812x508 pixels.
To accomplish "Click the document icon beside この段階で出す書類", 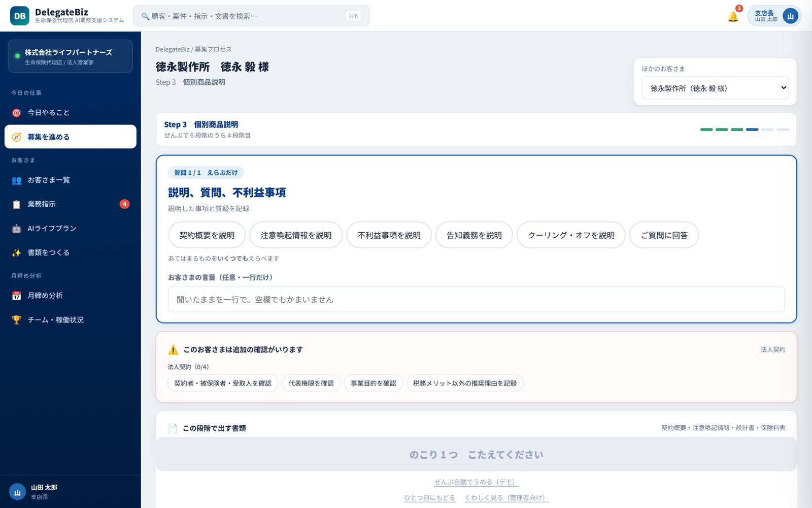I will (x=173, y=428).
